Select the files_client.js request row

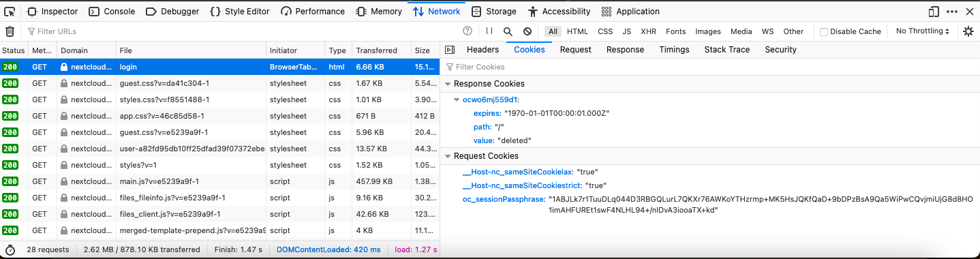point(219,214)
